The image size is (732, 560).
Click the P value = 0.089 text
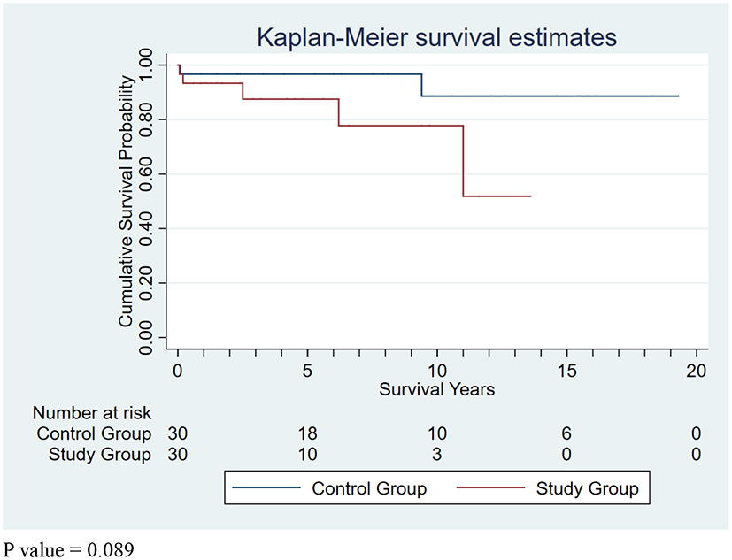[69, 549]
